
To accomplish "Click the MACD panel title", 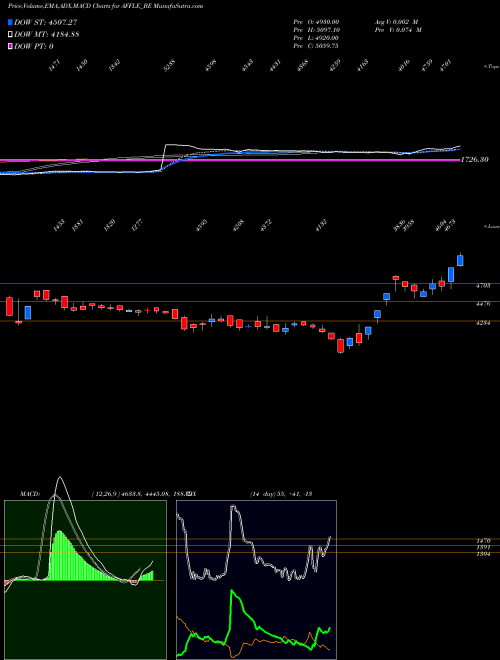I will (30, 494).
